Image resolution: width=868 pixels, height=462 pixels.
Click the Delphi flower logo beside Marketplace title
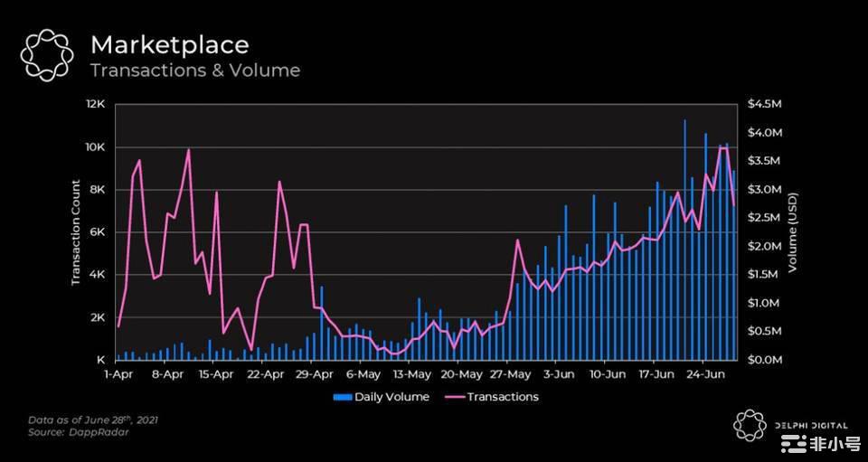click(x=46, y=55)
